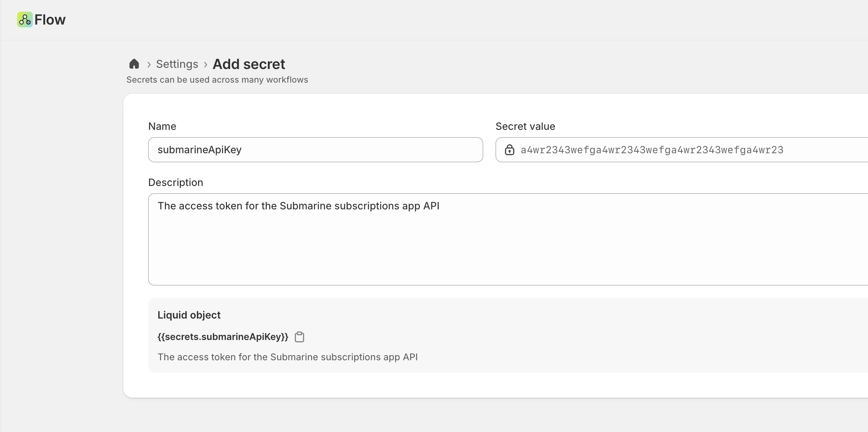The width and height of the screenshot is (868, 432).
Task: Select the {{secrets.submarineApiKey}} Liquid text
Action: 223,337
